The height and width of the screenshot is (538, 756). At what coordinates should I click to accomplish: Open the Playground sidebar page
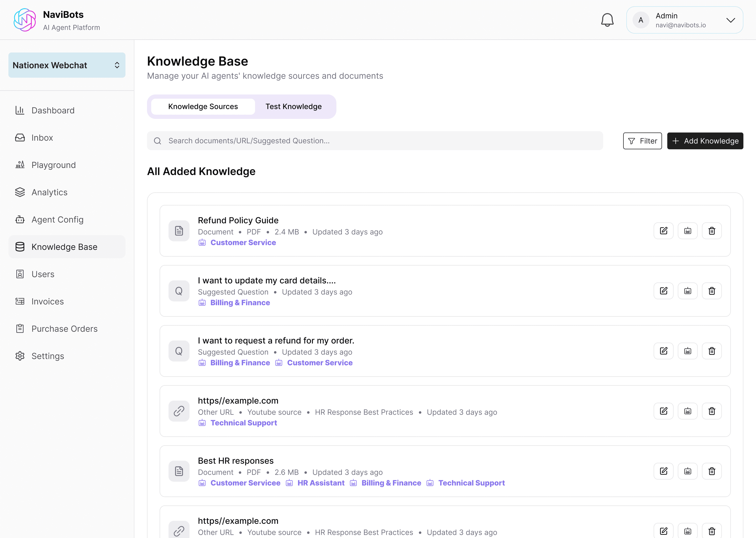(x=53, y=165)
